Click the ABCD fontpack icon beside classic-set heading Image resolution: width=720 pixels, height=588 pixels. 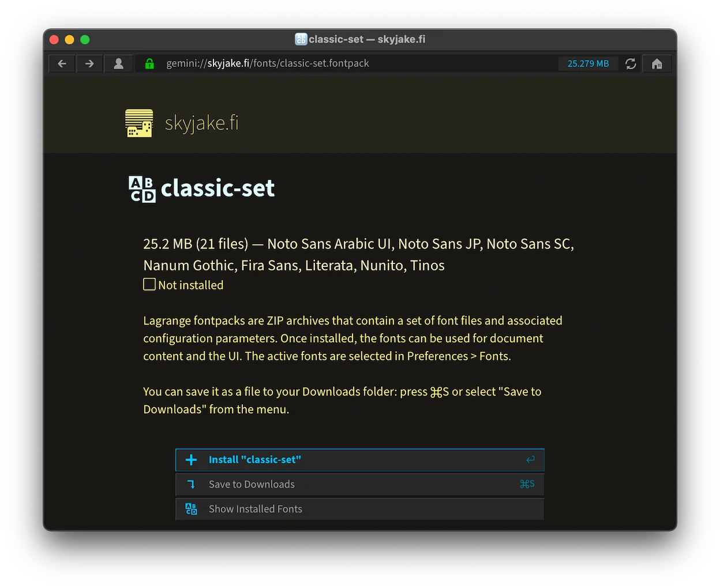[142, 189]
